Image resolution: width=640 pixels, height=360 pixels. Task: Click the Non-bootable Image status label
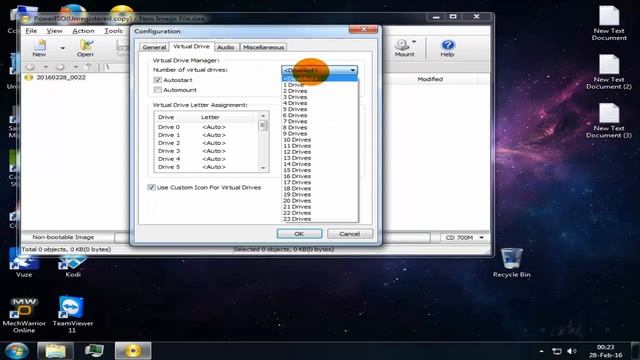coord(63,237)
